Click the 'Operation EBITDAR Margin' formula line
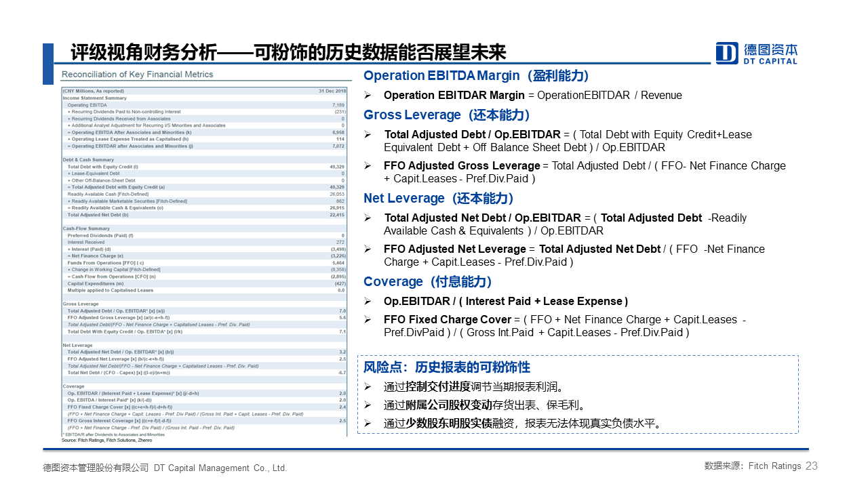 click(x=532, y=95)
